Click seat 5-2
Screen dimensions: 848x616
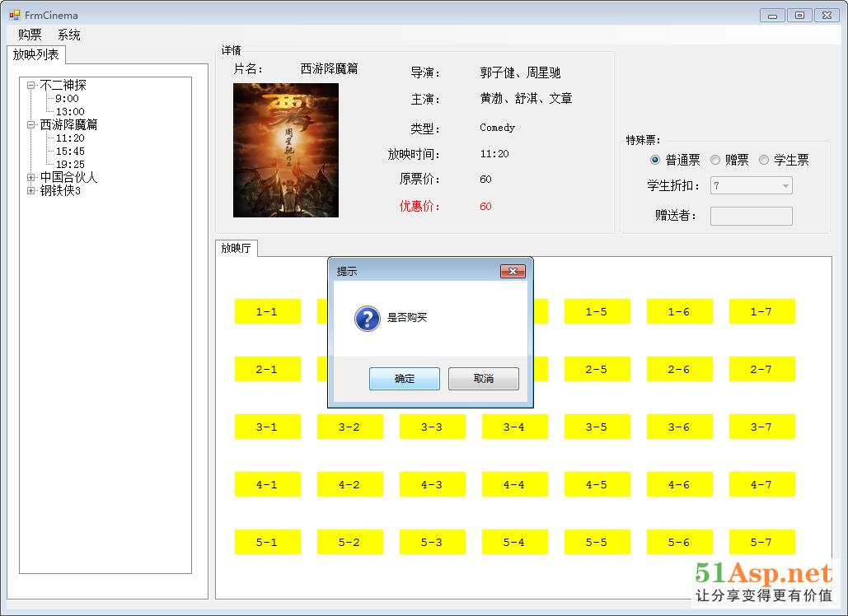[350, 542]
